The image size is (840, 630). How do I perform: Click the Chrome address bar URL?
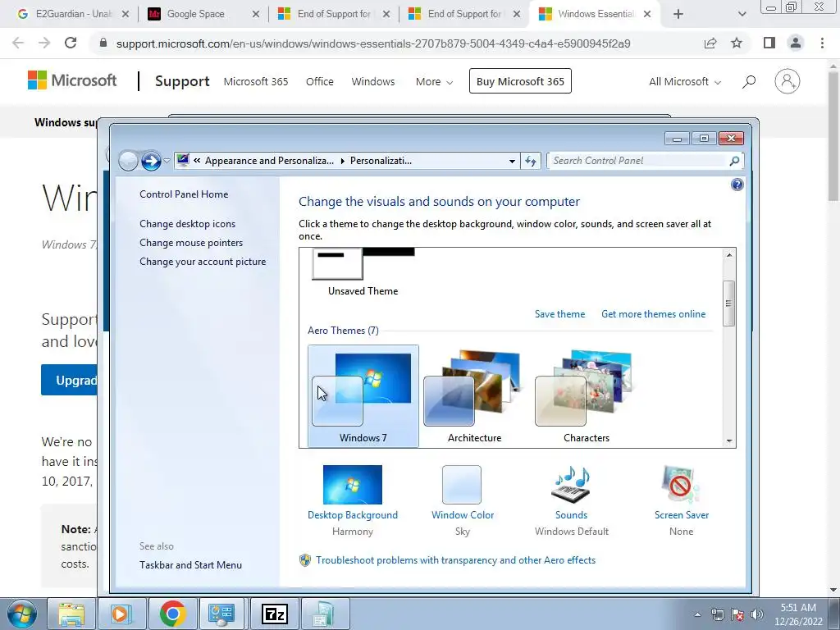[x=373, y=43]
